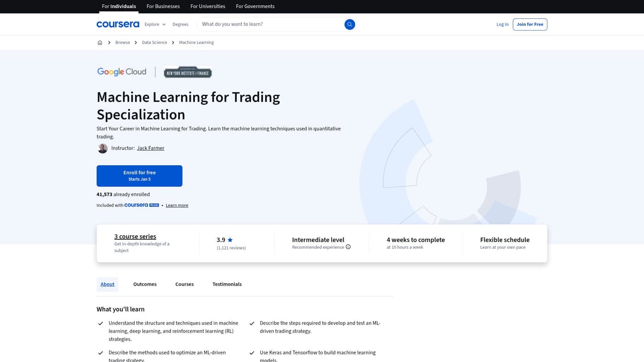Switch to For Universities tab
The image size is (644, 362).
[x=208, y=6]
